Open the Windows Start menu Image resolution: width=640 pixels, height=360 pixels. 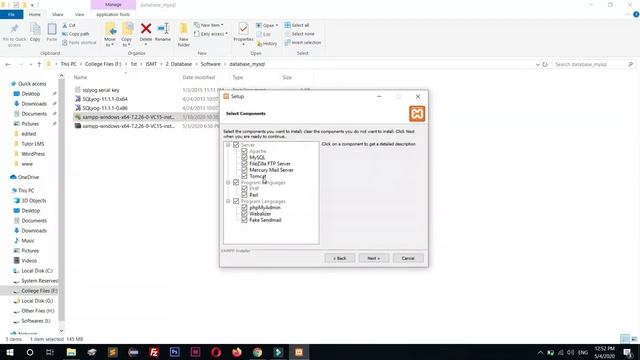10,352
